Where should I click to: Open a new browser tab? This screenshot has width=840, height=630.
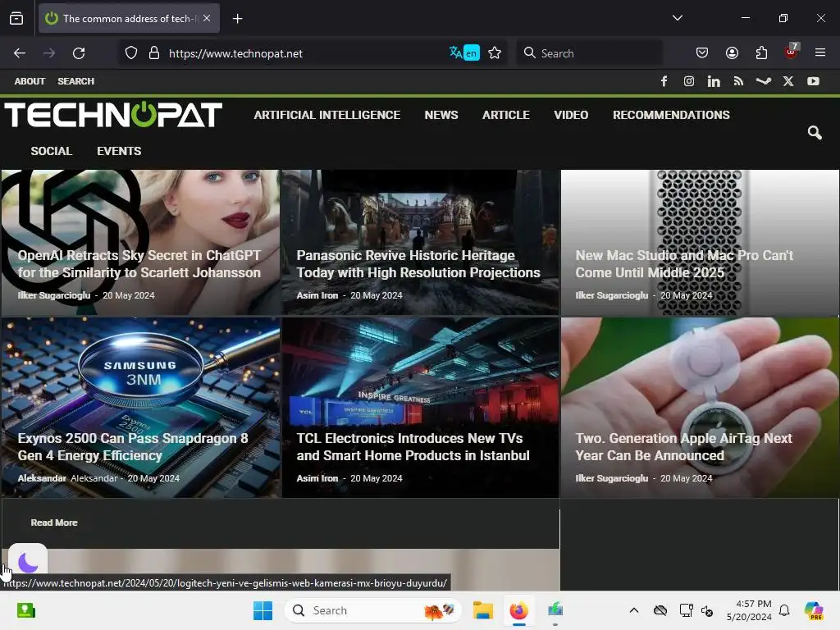[x=238, y=19]
